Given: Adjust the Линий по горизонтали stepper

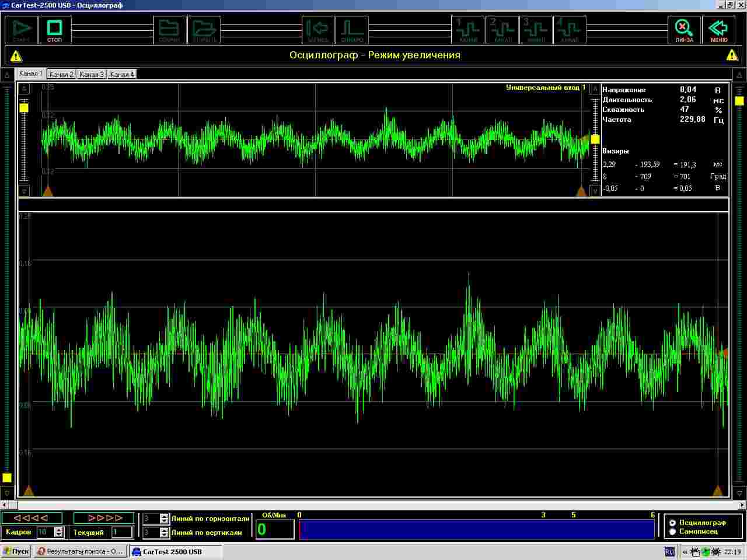Looking at the screenshot, I should click(x=164, y=519).
